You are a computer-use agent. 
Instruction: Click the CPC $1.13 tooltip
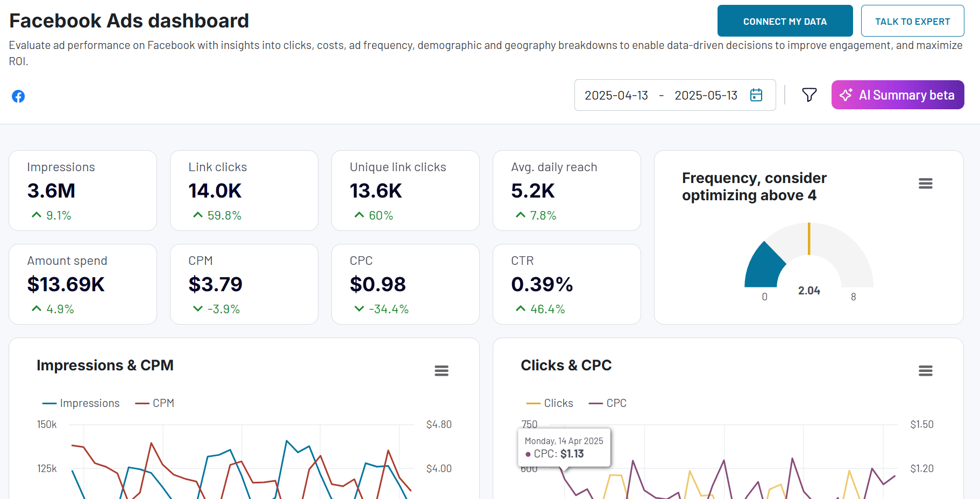click(x=564, y=447)
